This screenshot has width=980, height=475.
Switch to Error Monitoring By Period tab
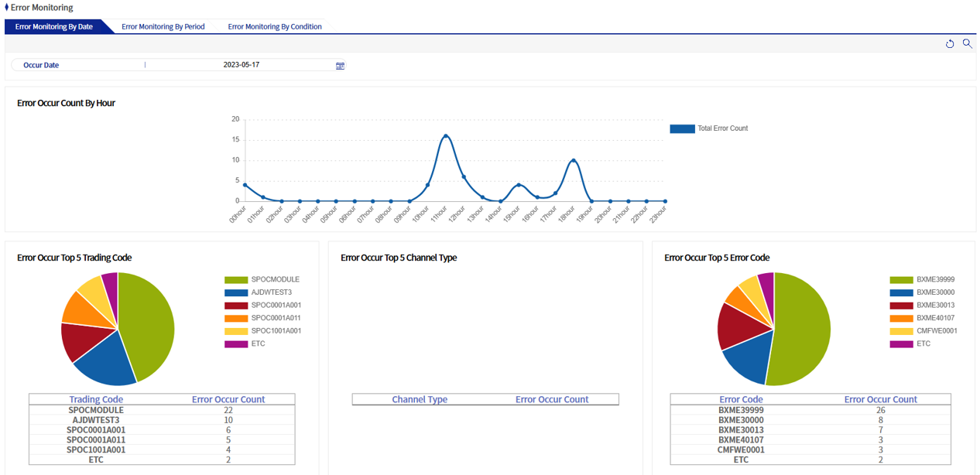163,26
